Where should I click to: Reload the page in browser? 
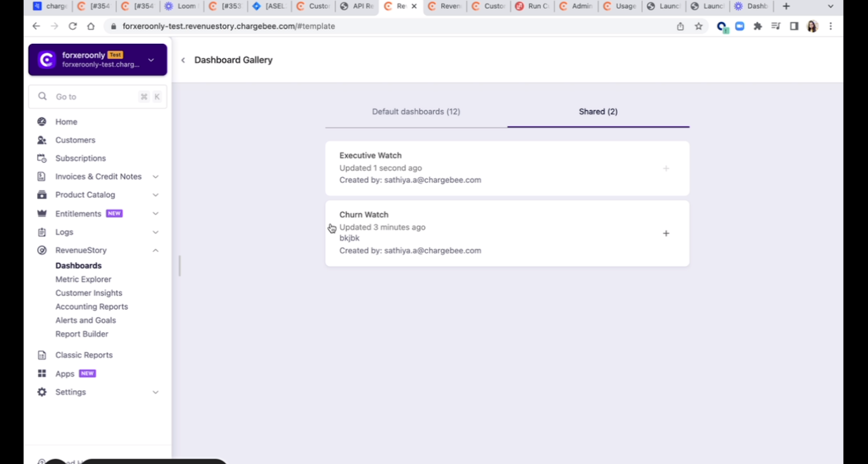(72, 26)
